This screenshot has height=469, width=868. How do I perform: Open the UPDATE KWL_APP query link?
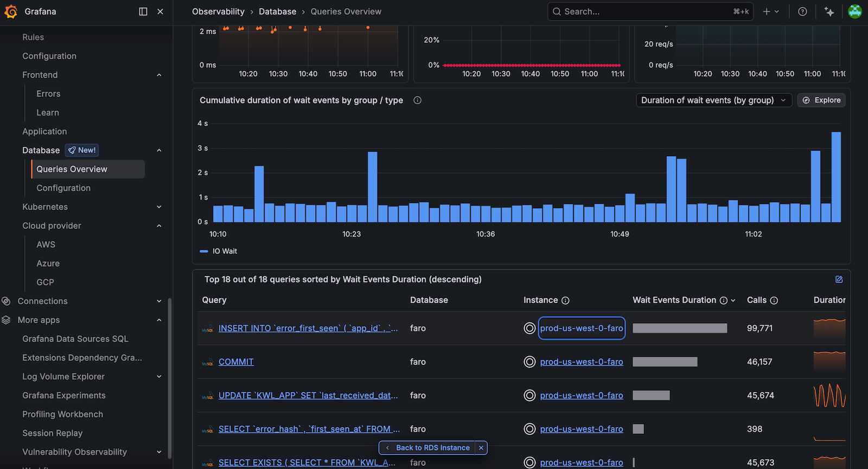tap(308, 395)
